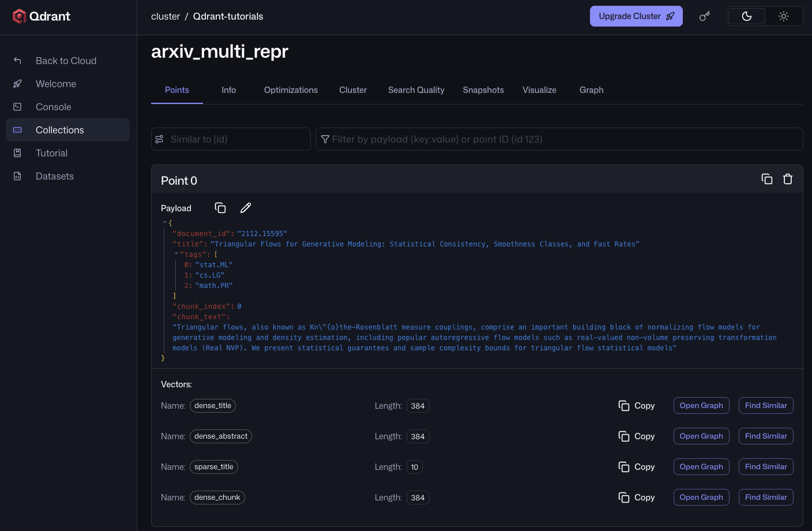Image resolution: width=812 pixels, height=531 pixels.
Task: Switch to dark mode moon toggle
Action: point(746,16)
